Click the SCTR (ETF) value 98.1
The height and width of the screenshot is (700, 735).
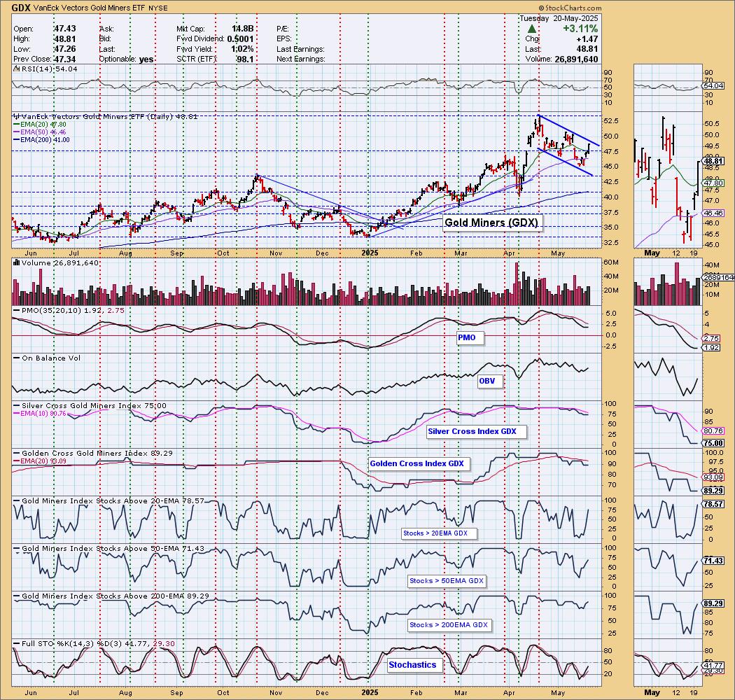[x=245, y=59]
